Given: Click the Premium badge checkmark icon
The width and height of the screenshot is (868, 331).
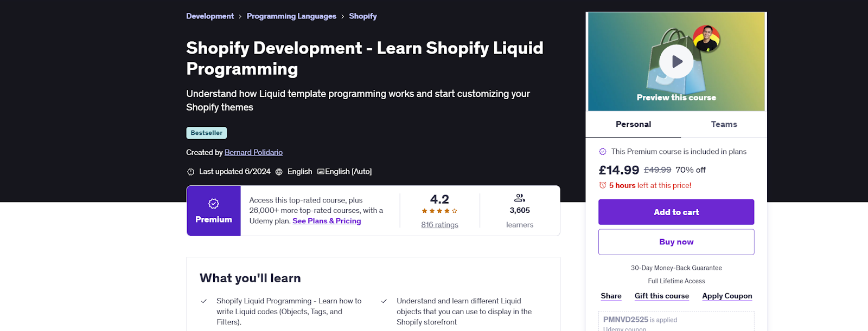Looking at the screenshot, I should [x=214, y=204].
